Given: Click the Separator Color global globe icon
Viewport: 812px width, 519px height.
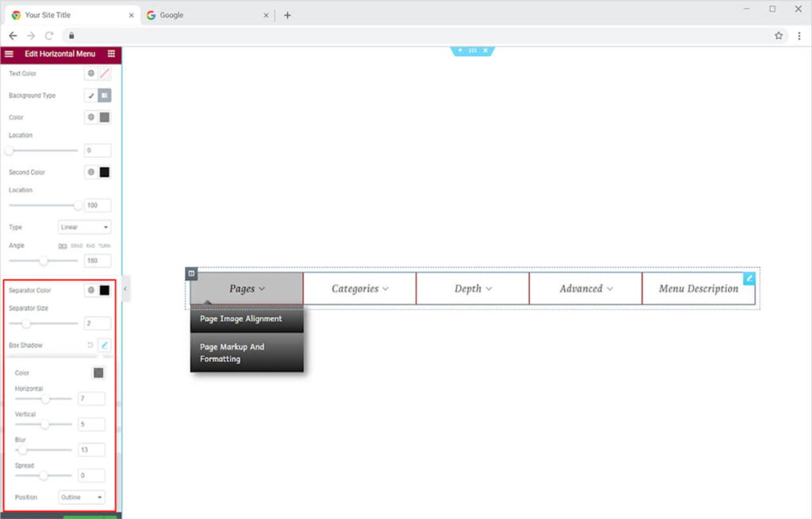Looking at the screenshot, I should coord(91,290).
